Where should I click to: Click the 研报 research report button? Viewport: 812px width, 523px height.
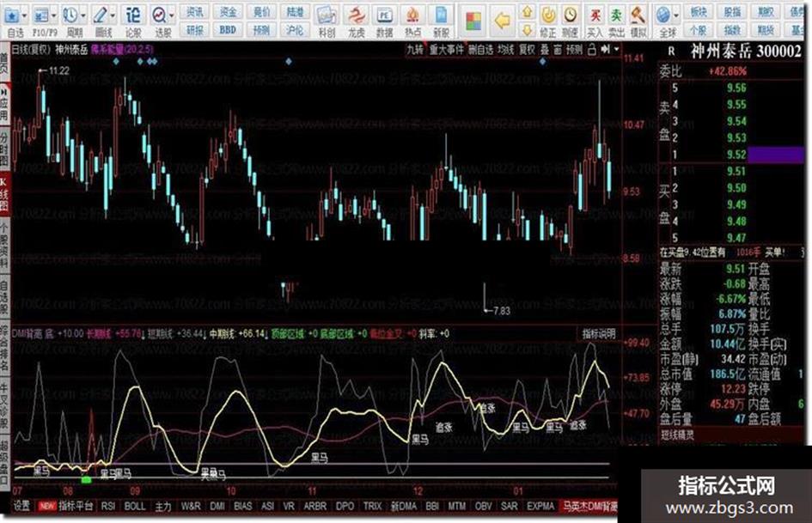click(195, 30)
